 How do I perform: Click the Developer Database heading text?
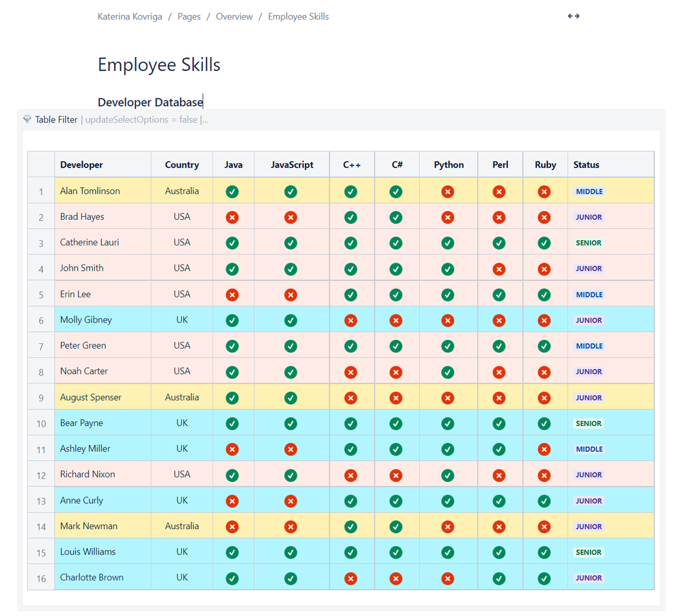point(150,103)
